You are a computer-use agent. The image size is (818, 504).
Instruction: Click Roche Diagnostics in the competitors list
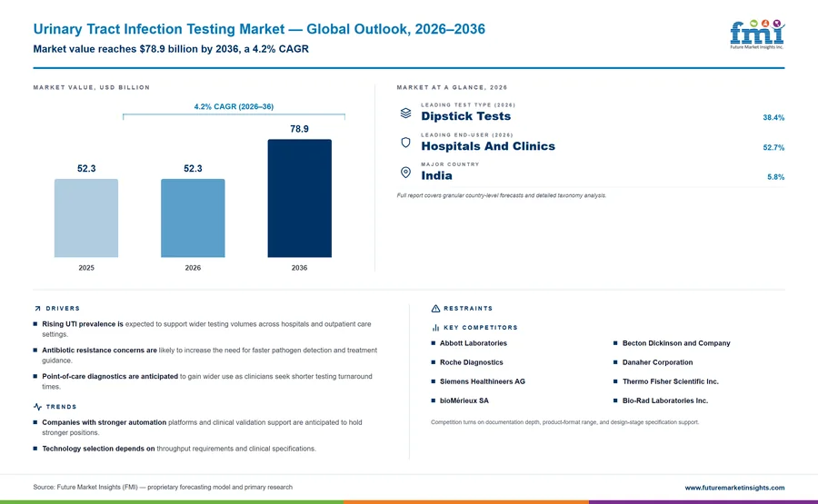[471, 362]
